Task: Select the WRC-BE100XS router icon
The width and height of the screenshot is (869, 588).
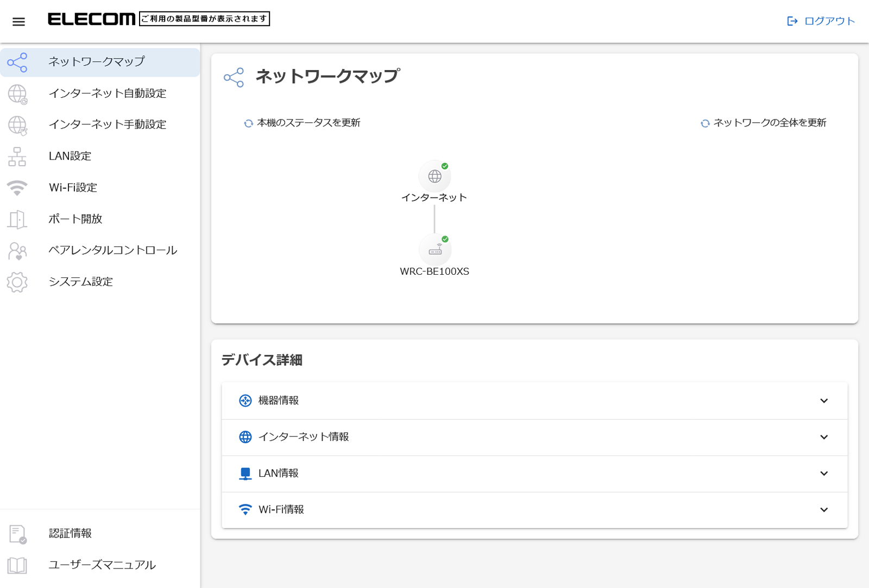Action: tap(434, 250)
